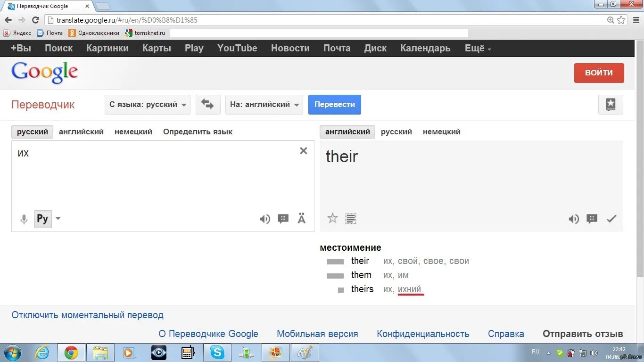Open the Конфиденциальность link

(423, 334)
